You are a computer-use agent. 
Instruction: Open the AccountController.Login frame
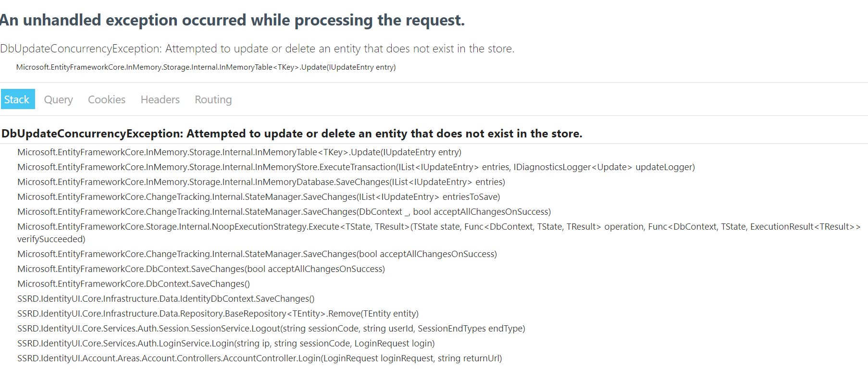tap(259, 358)
